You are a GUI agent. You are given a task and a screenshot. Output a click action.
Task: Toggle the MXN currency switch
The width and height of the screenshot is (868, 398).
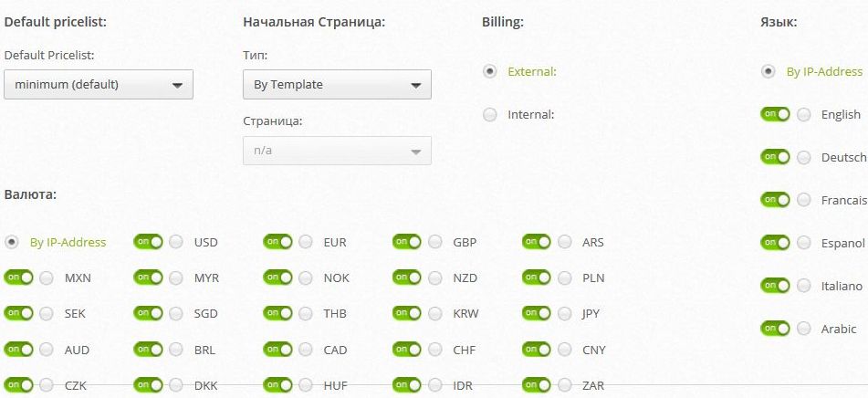[19, 278]
